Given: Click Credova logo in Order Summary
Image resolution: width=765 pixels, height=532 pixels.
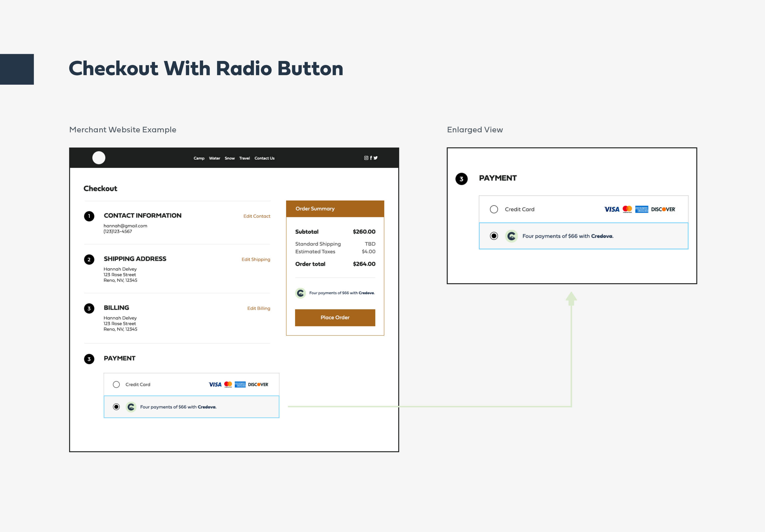Looking at the screenshot, I should [300, 293].
